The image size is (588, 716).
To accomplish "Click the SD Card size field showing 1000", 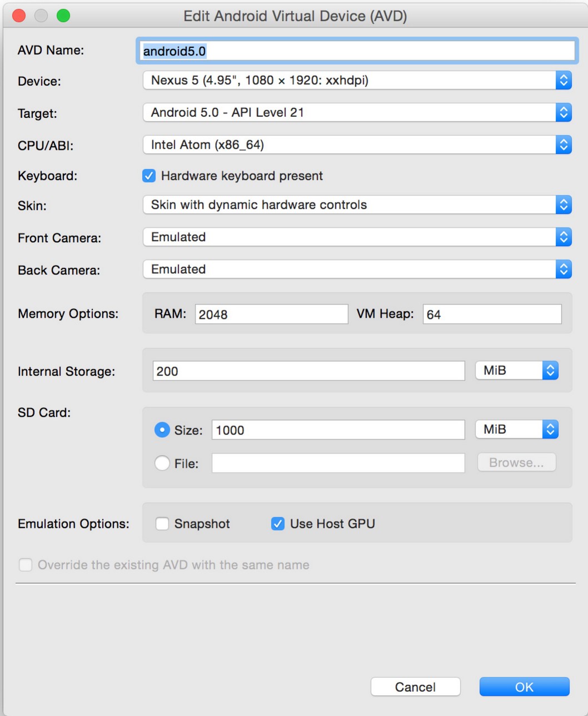I will click(338, 430).
